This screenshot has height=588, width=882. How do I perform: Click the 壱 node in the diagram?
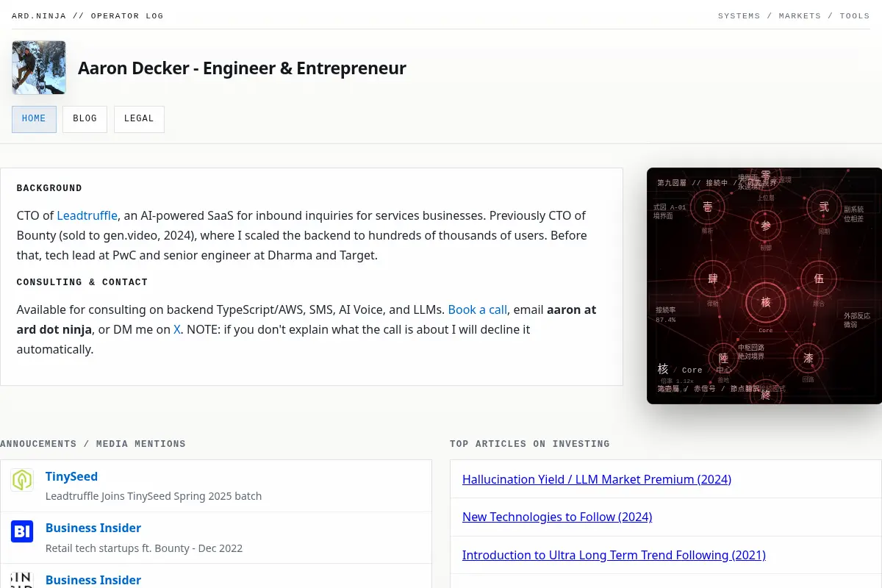point(707,207)
